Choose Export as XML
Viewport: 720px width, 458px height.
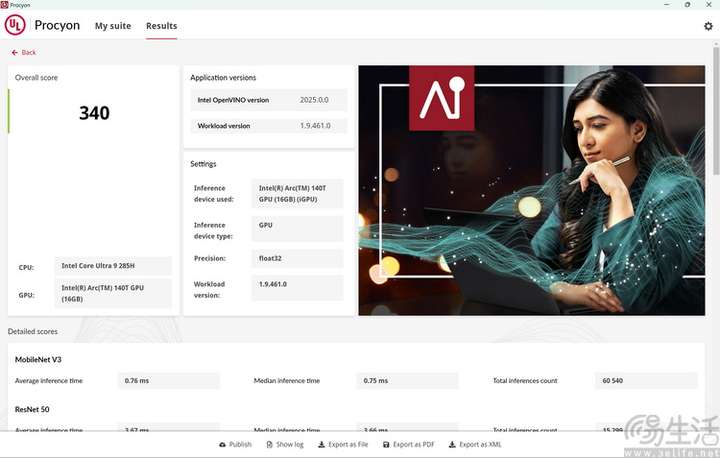pos(480,445)
